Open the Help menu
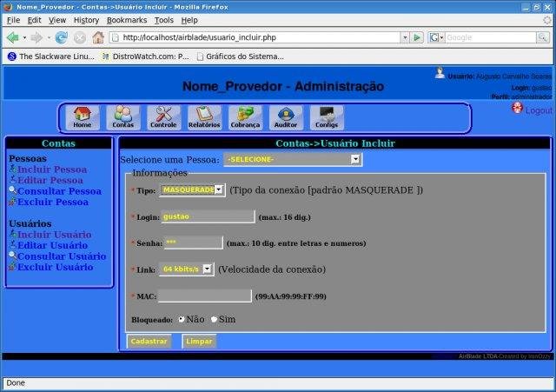Image resolution: width=556 pixels, height=392 pixels. tap(189, 20)
